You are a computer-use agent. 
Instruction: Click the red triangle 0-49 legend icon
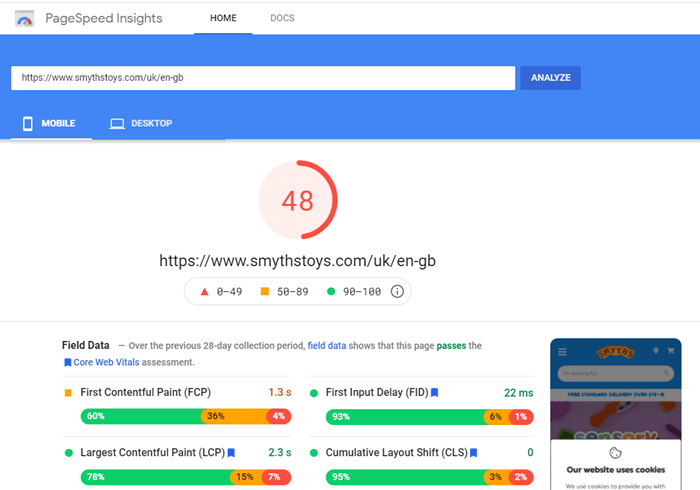[204, 292]
